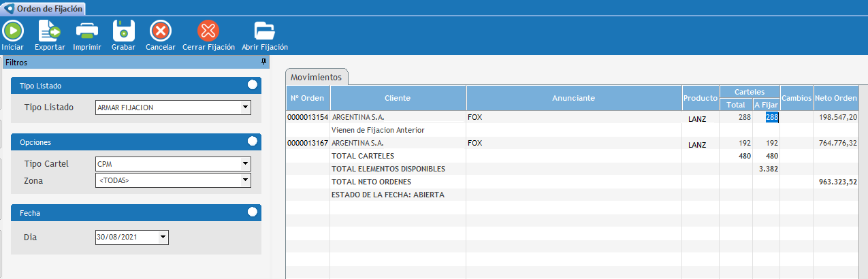Open the Tipo Listado dropdown

(245, 108)
